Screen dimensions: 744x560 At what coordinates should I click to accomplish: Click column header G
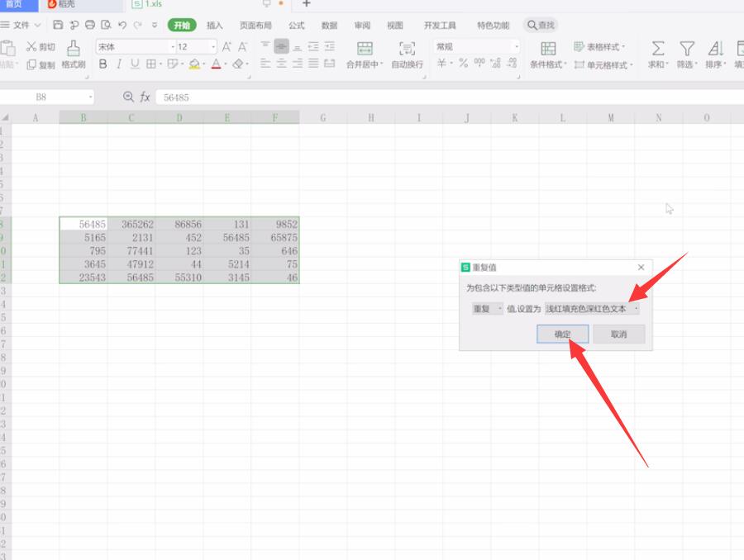[x=323, y=117]
